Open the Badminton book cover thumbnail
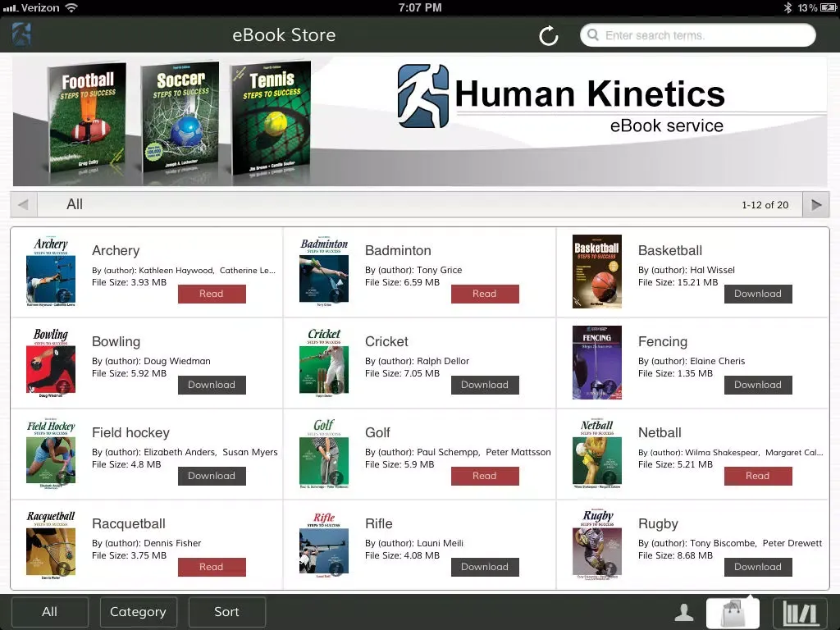The height and width of the screenshot is (630, 840). pyautogui.click(x=324, y=271)
